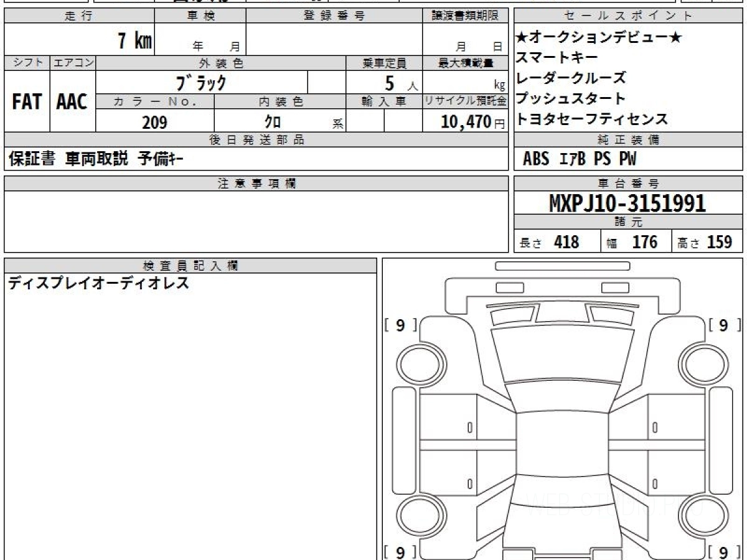Click the '内装色' header
The image size is (747, 560).
280,101
